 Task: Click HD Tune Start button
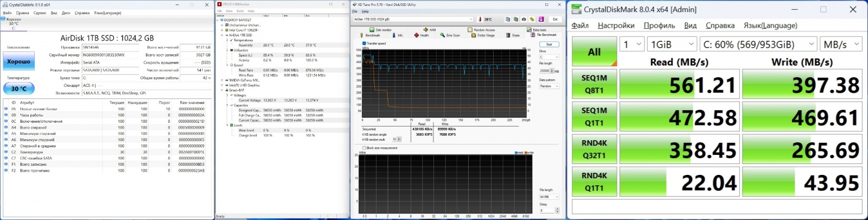(x=549, y=45)
